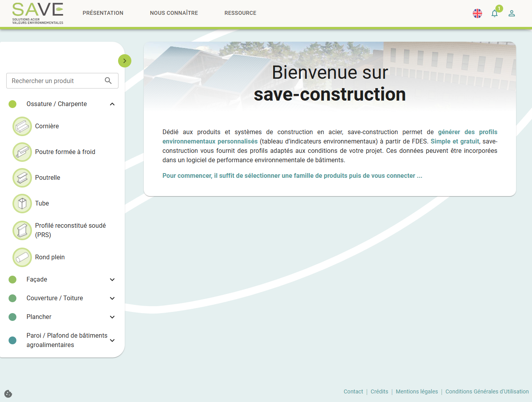Click the 'Simple et gratuit' text

pyautogui.click(x=455, y=142)
